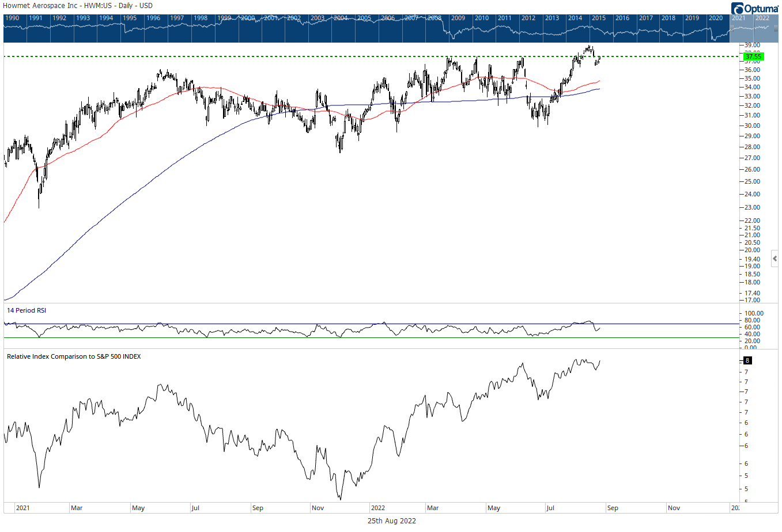Jump to 2012 in the overview timeline
The width and height of the screenshot is (782, 532).
click(x=528, y=18)
